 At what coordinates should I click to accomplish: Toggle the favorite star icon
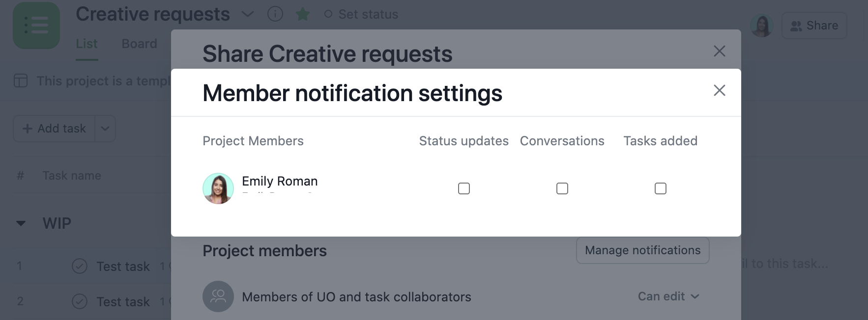(303, 14)
